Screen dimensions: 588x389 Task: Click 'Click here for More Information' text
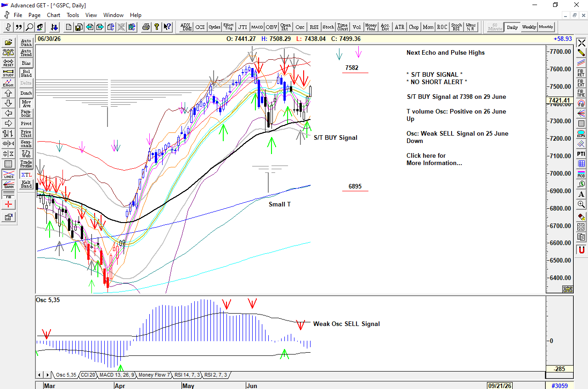[x=434, y=159]
